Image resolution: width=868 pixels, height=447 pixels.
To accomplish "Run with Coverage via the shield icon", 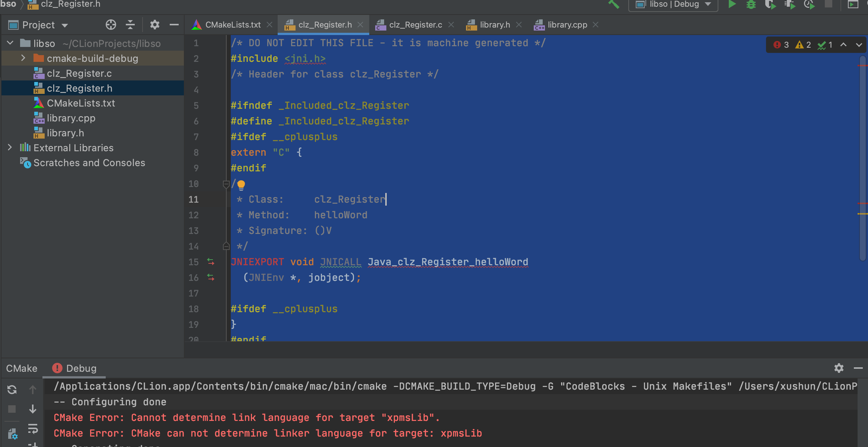I will pyautogui.click(x=770, y=4).
